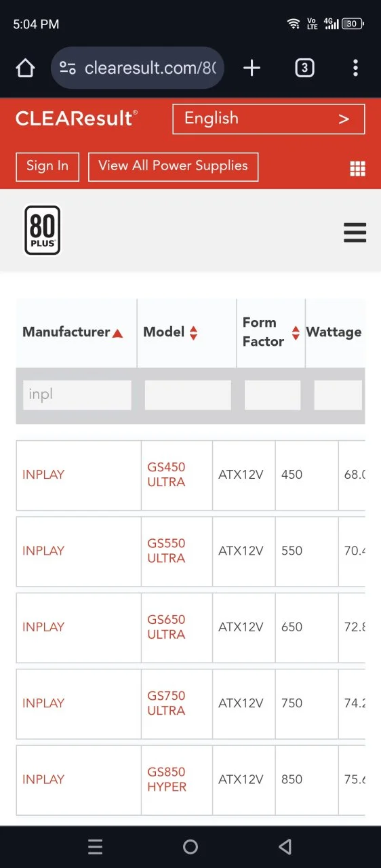Sort table by Model column arrows
381x868 pixels.
click(x=194, y=333)
